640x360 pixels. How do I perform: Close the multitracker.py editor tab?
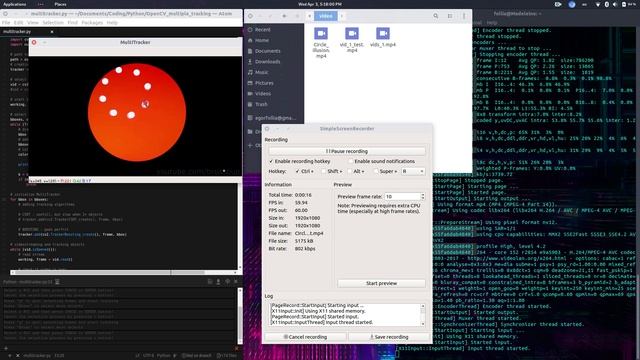[52, 31]
